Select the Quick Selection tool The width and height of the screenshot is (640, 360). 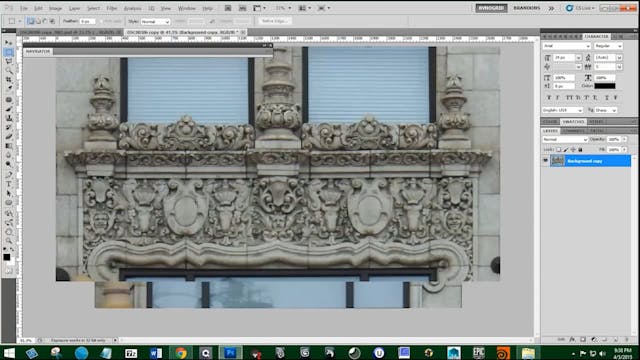9,71
